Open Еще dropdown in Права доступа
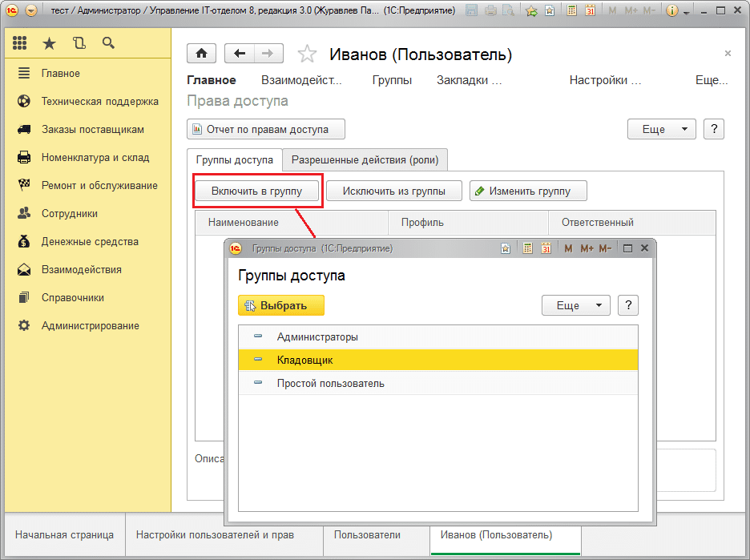The width and height of the screenshot is (750, 560). coord(662,129)
